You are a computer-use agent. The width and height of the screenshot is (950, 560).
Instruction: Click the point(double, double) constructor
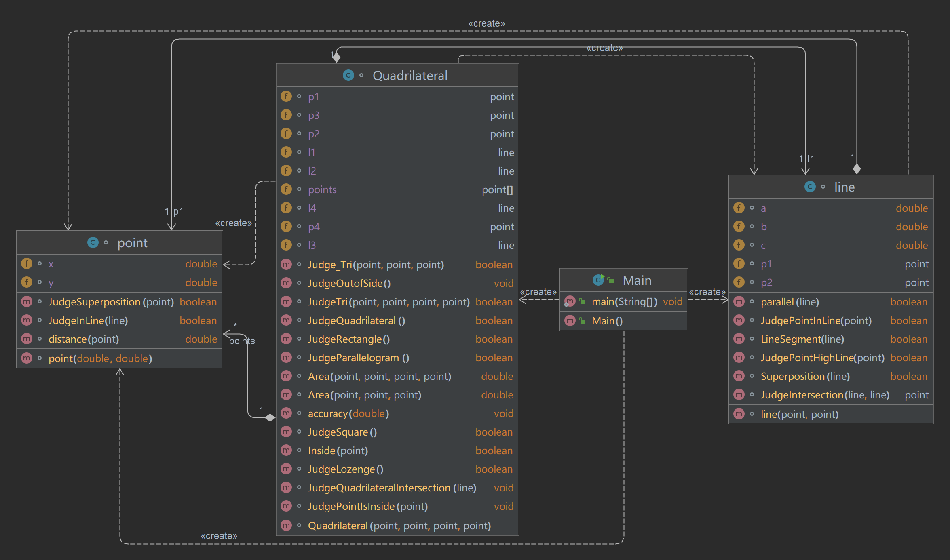tap(100, 358)
